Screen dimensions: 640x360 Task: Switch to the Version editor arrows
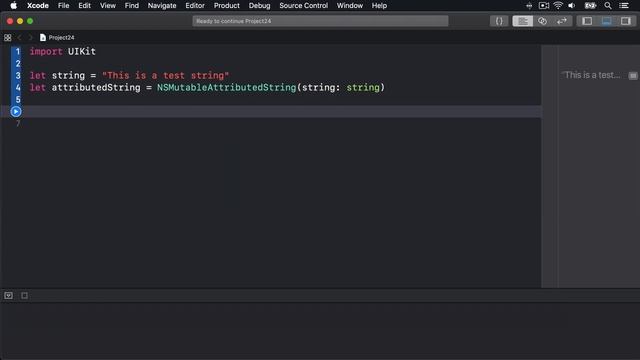click(x=562, y=21)
